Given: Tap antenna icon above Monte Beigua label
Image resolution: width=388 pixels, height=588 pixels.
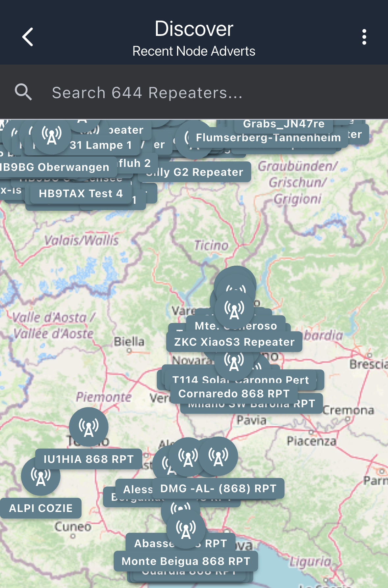Looking at the screenshot, I should tap(186, 529).
